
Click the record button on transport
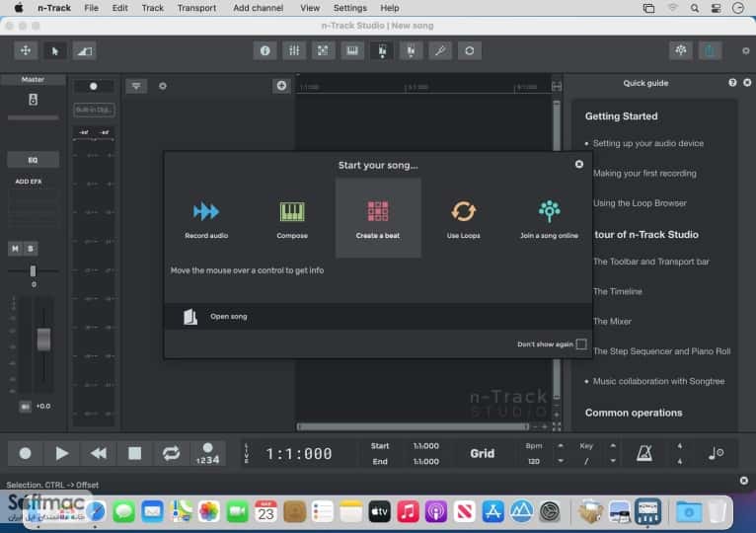click(25, 453)
